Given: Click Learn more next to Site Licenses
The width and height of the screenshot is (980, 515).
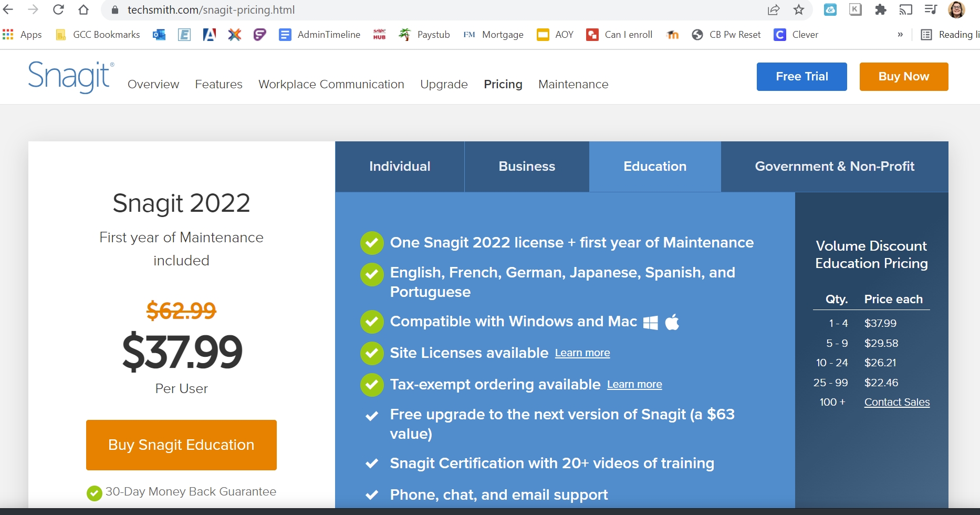Looking at the screenshot, I should [x=582, y=353].
